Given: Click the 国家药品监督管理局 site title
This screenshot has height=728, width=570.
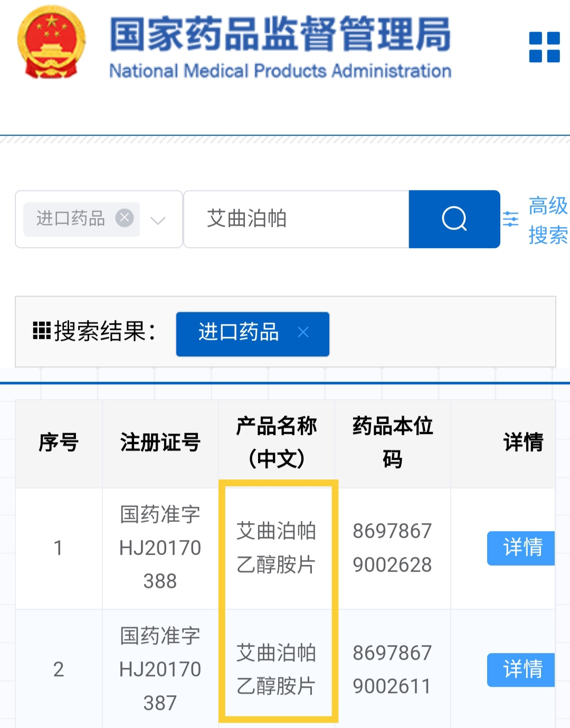Looking at the screenshot, I should (280, 35).
